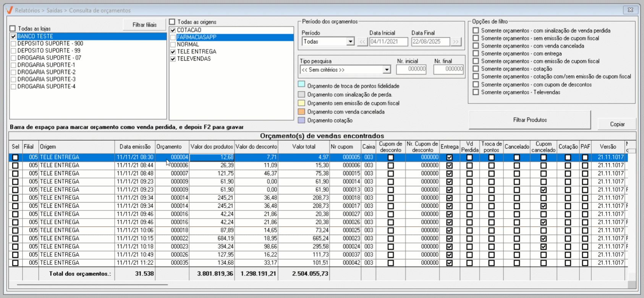Screen dimensions: 644x298
Task: Check the Todas as lojas checkbox
Action: [x=13, y=29]
